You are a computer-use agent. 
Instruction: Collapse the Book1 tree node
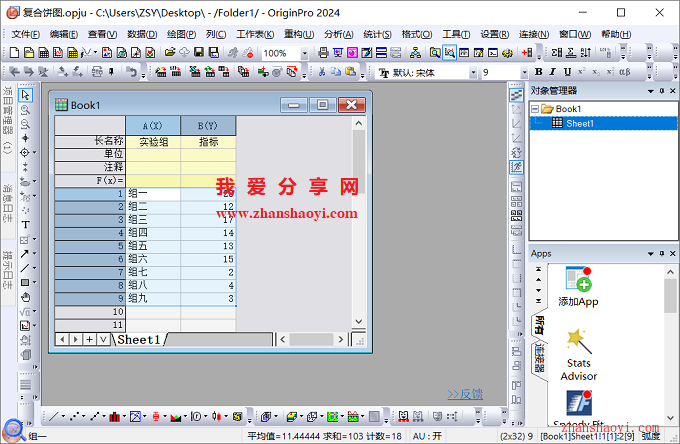[535, 109]
